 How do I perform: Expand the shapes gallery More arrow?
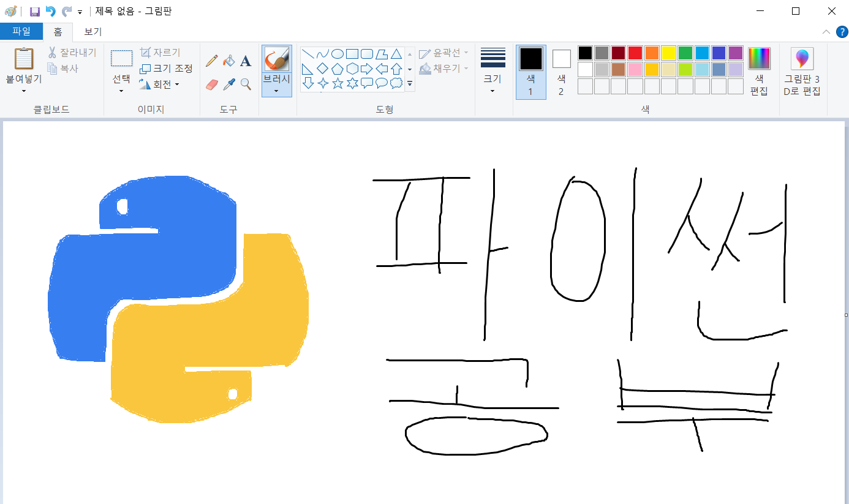pyautogui.click(x=410, y=83)
